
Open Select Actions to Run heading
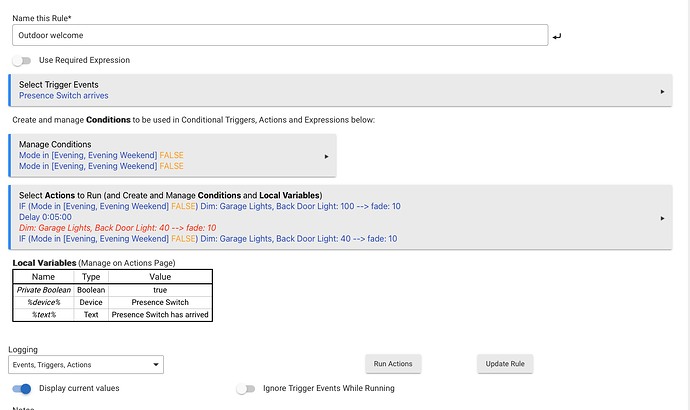[170, 195]
